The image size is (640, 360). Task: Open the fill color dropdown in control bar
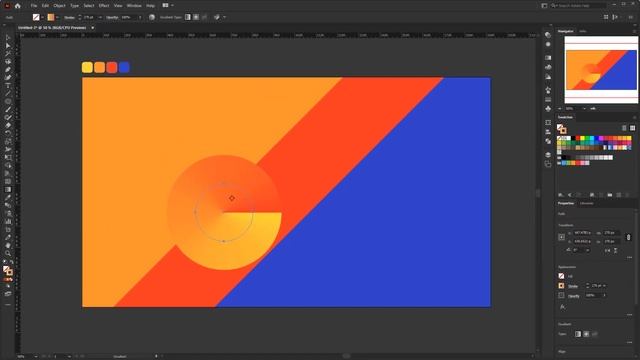pyautogui.click(x=42, y=17)
